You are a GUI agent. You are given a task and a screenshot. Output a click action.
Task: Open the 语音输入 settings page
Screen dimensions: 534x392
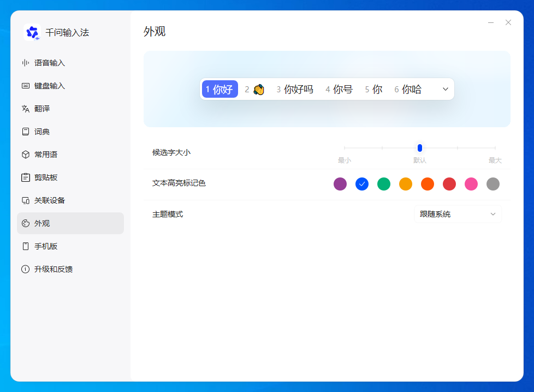tap(70, 63)
